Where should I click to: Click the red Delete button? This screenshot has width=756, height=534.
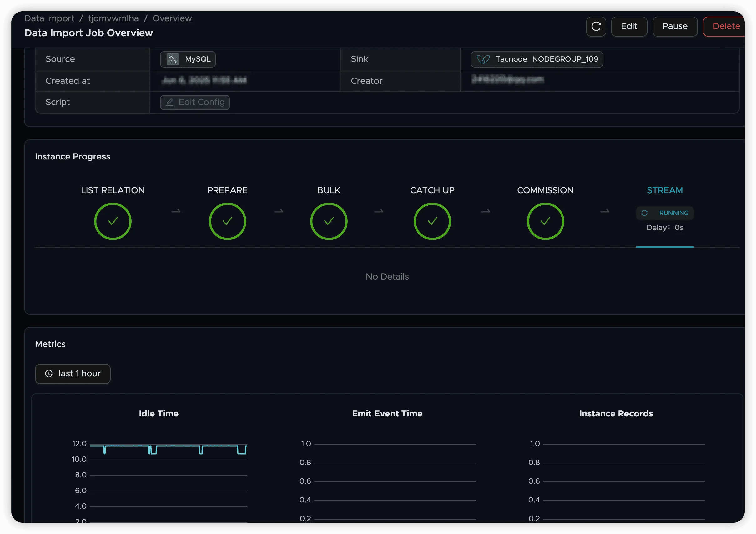(726, 26)
